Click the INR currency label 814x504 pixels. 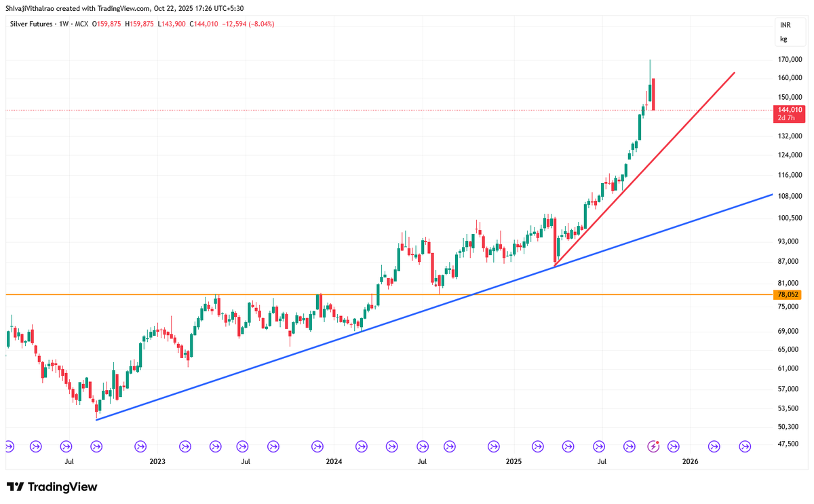[x=786, y=24]
